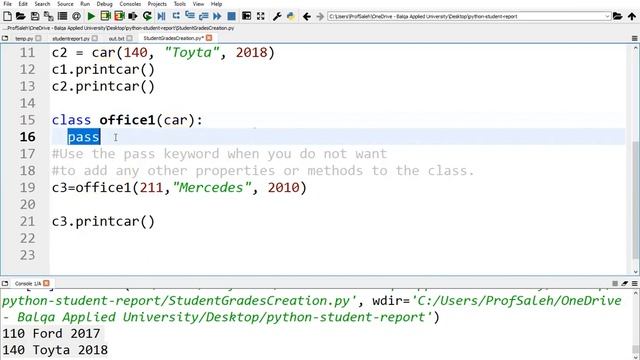Close the temp.py tab

coord(38,38)
